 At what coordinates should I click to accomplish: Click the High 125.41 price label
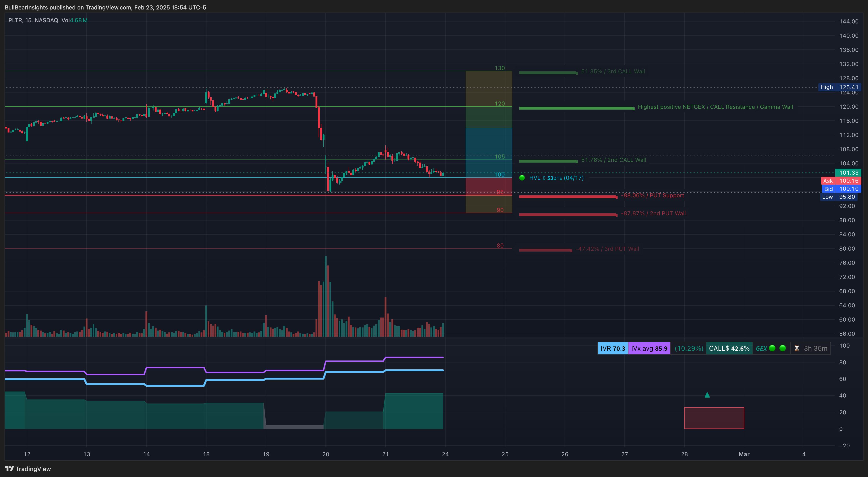[840, 87]
